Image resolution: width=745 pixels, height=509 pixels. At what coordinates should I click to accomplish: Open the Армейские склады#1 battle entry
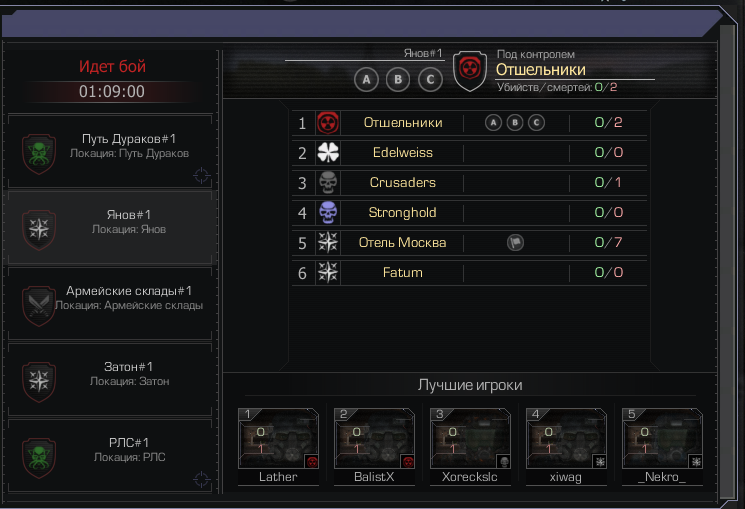[x=110, y=304]
